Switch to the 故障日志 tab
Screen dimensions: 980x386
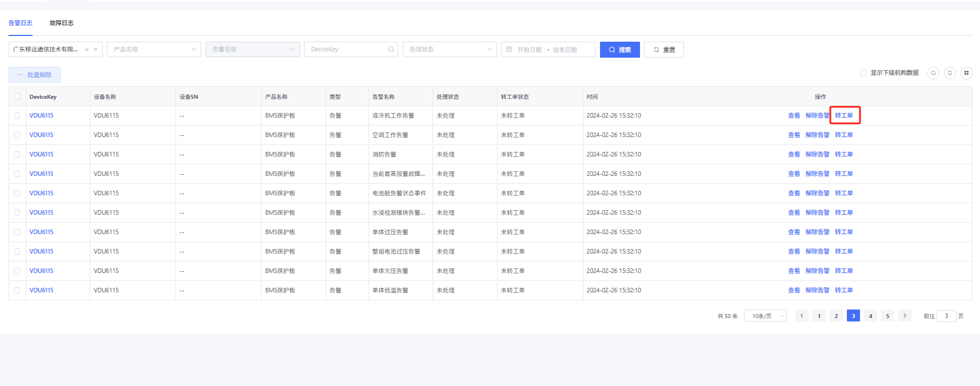coord(61,23)
